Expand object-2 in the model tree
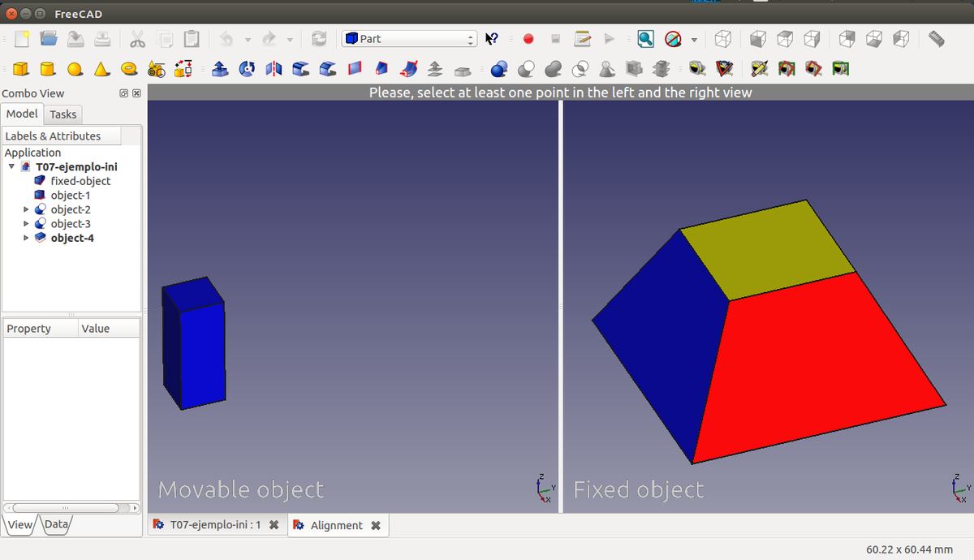 [26, 209]
